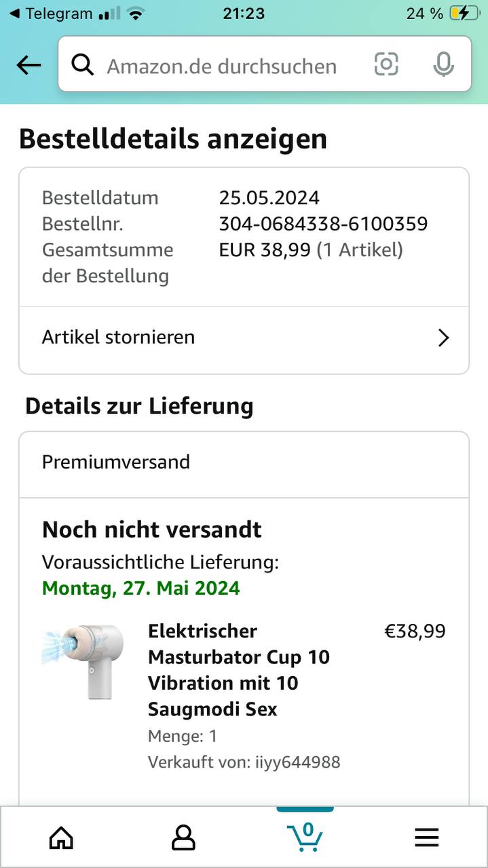Open the camera lens scan icon
Image resolution: width=488 pixels, height=868 pixels.
click(x=386, y=64)
